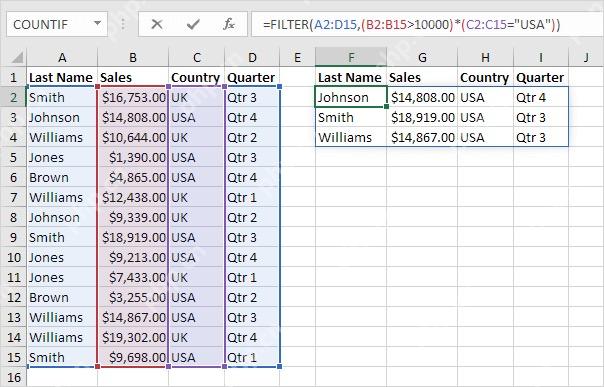
Task: Select column F header
Action: coord(351,57)
